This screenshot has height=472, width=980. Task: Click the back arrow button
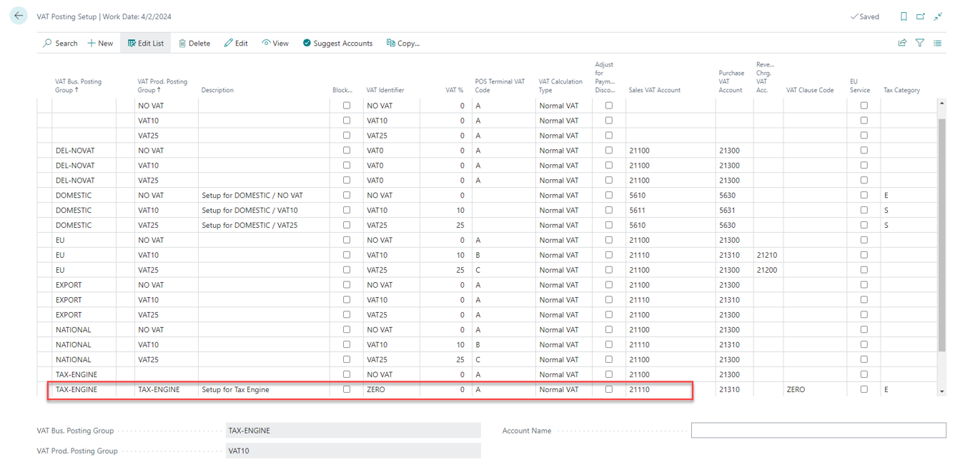point(19,16)
